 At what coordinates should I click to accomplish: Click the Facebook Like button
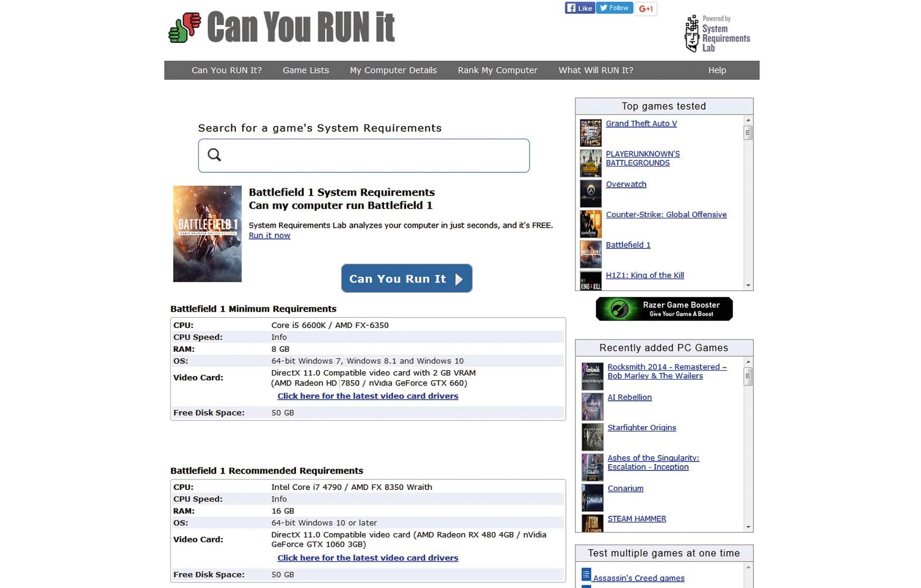pos(580,8)
